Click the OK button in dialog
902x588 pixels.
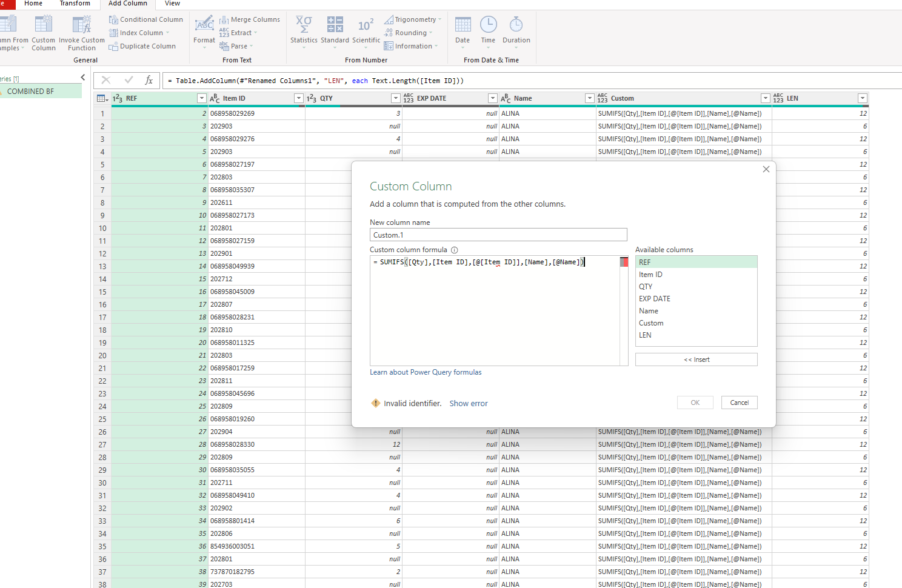(695, 403)
